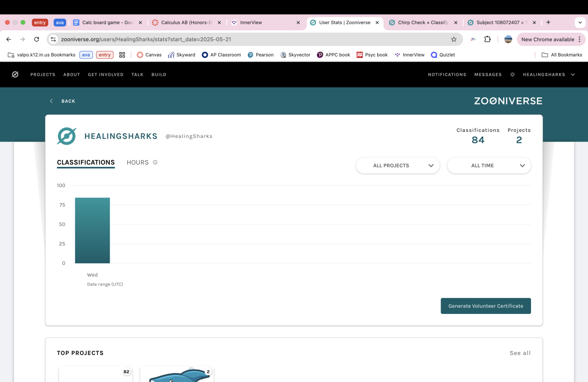Switch to Chirp Check browser tab
Screen dimensions: 588x382
[423, 23]
